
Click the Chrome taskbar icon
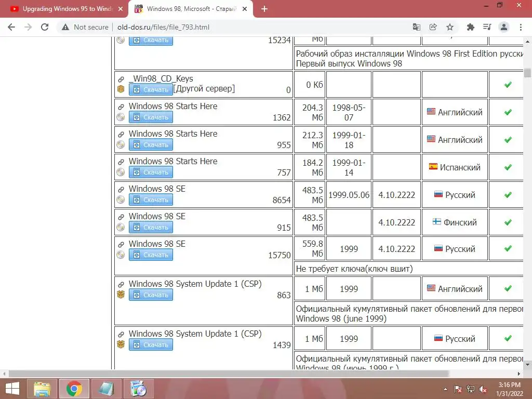[x=74, y=389]
